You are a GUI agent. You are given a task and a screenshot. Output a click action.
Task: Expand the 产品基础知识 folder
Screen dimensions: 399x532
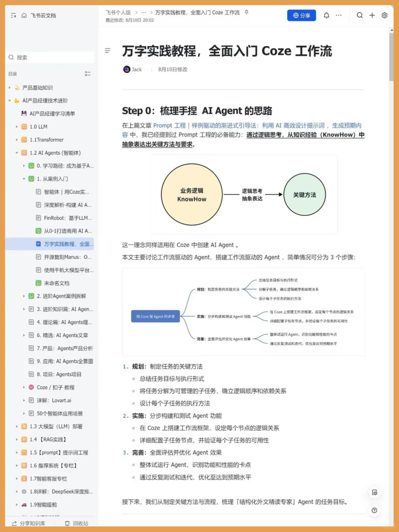[x=10, y=88]
